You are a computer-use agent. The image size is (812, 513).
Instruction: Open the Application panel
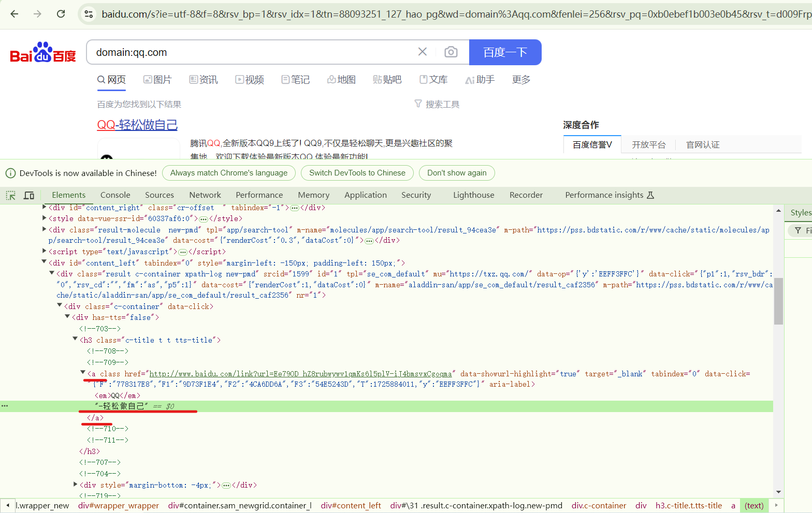point(366,195)
